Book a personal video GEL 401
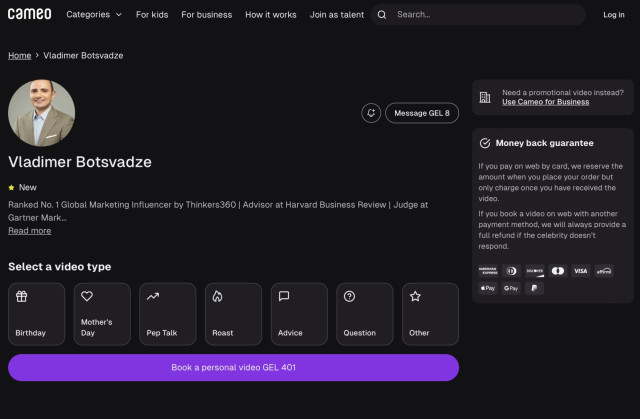Screen dimensions: 640x419 (x=233, y=367)
